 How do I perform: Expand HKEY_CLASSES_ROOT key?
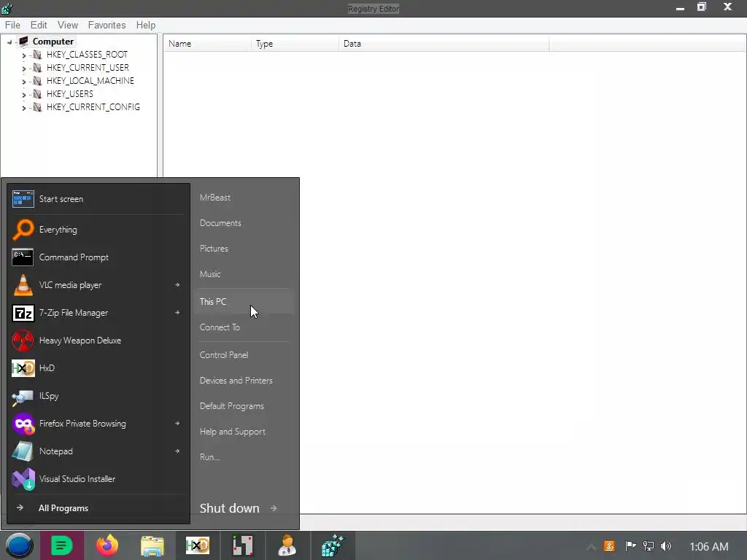coord(24,55)
